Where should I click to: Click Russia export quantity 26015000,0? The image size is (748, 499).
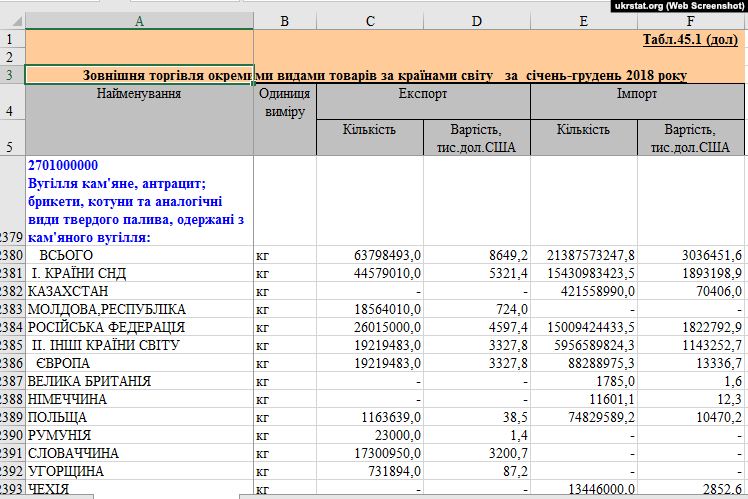(x=370, y=327)
